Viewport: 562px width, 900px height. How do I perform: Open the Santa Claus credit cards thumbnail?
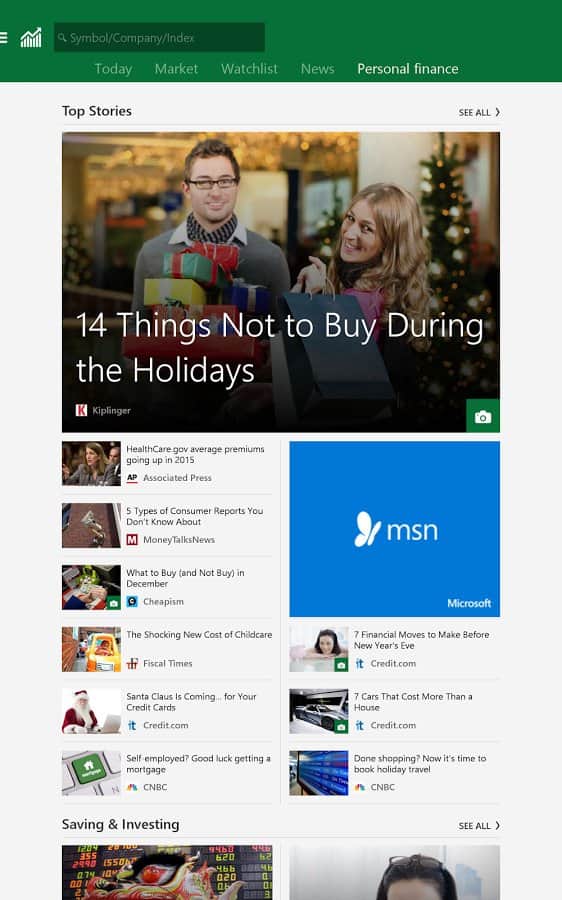[x=91, y=711]
